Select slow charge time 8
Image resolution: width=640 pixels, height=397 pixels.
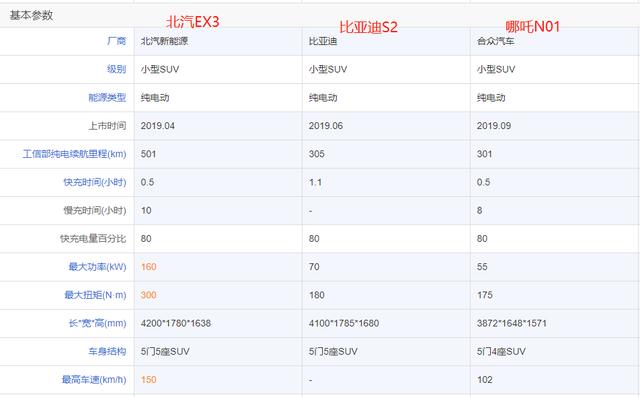480,211
